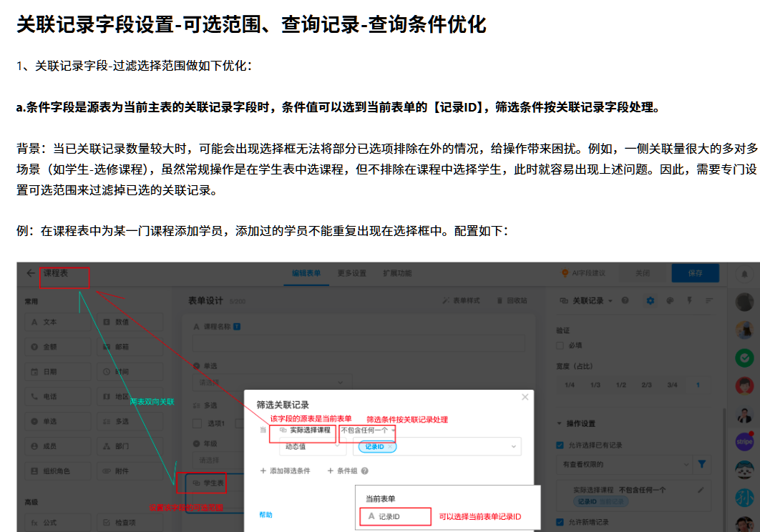Viewport: 760px width, 532px height.
Task: Add a 部门 department field
Action: click(x=130, y=446)
